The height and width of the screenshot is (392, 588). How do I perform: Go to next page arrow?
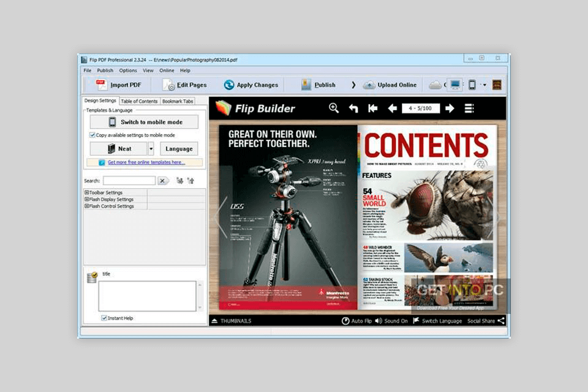[450, 108]
